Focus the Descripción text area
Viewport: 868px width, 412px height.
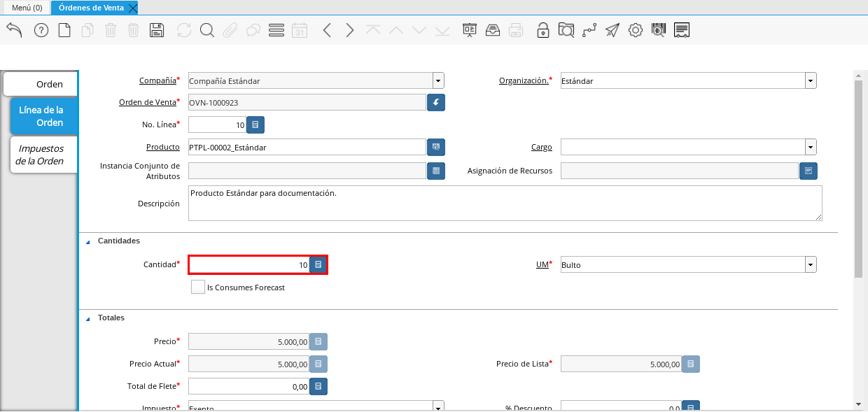tap(505, 203)
